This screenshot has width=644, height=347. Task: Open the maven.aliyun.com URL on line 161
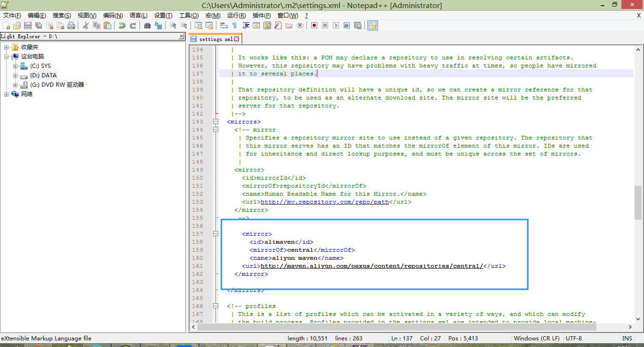point(372,266)
